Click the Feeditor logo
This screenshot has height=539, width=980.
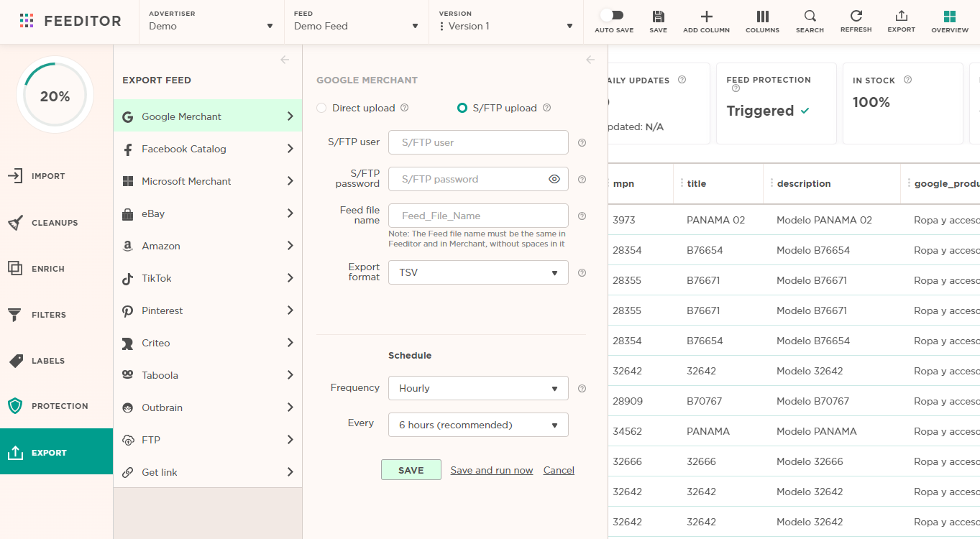(70, 21)
